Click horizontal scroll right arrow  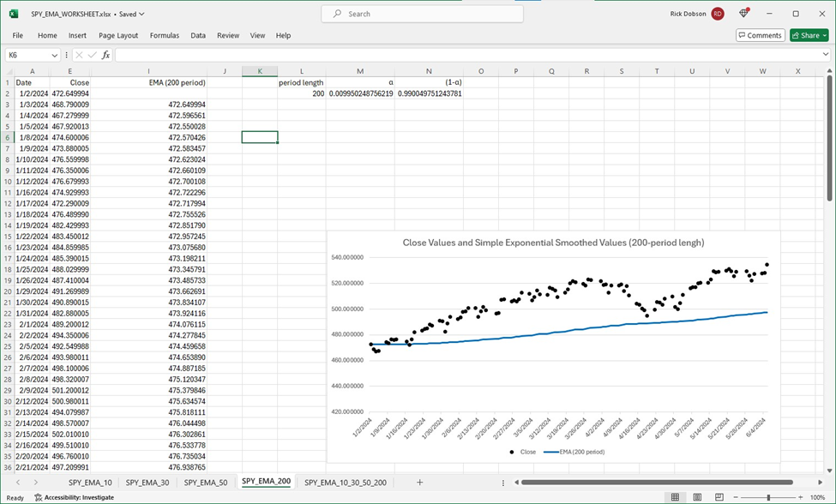[820, 483]
